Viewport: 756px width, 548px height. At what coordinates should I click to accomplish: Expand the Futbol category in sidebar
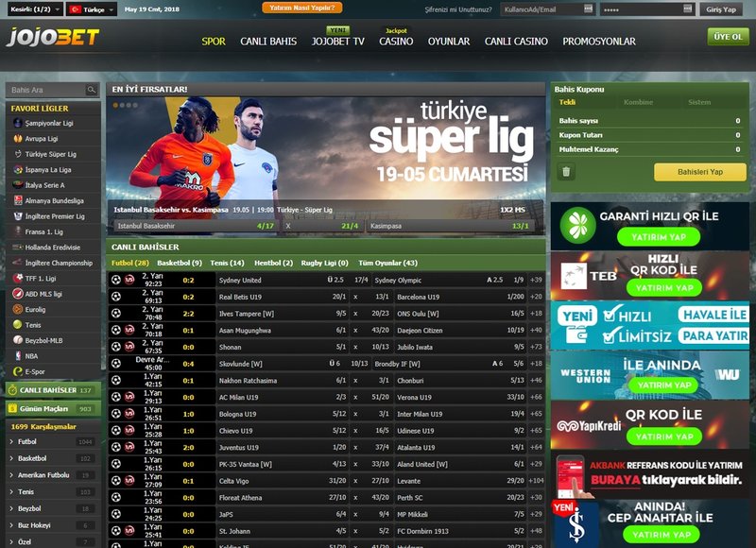[x=11, y=441]
